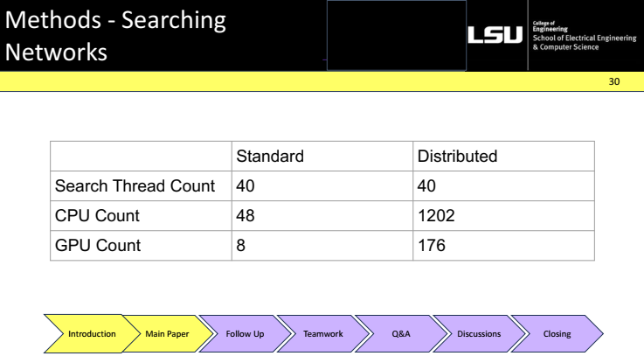This screenshot has height=363, width=644.
Task: Click the Introduction navigation arrow
Action: click(92, 333)
